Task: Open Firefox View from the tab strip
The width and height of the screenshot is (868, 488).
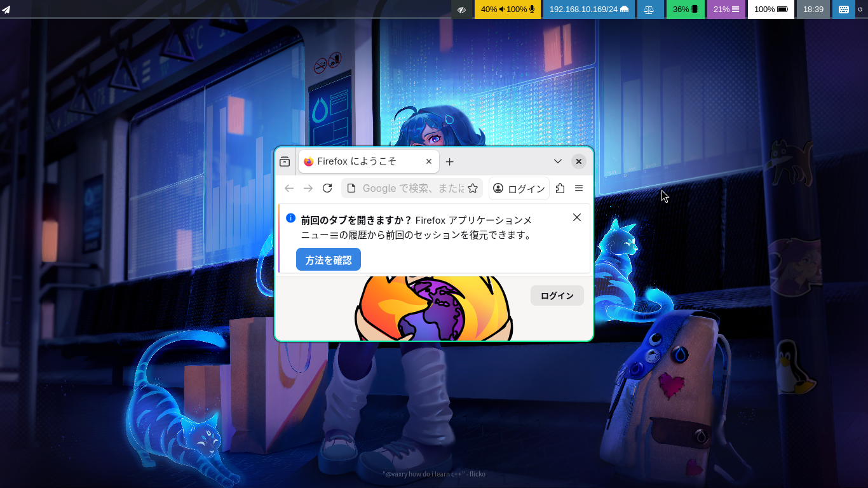Action: tap(285, 161)
